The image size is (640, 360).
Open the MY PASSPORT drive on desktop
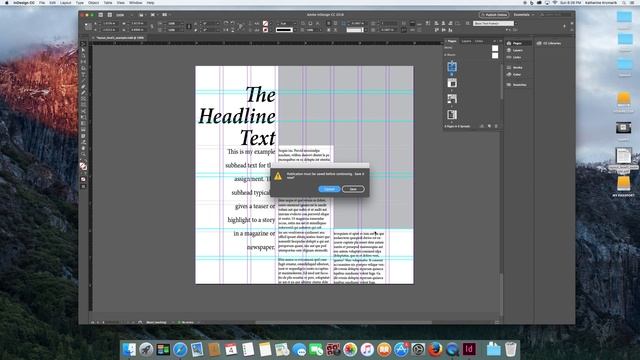point(623,187)
